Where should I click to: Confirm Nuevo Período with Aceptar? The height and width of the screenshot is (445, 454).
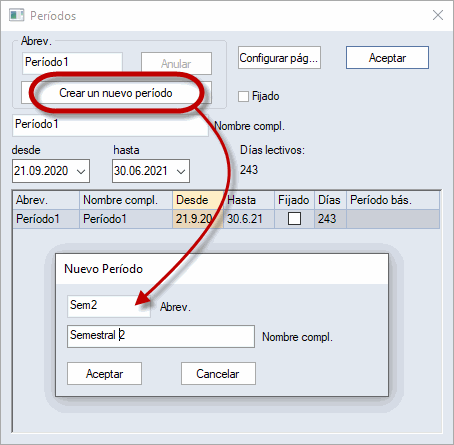pos(104,374)
